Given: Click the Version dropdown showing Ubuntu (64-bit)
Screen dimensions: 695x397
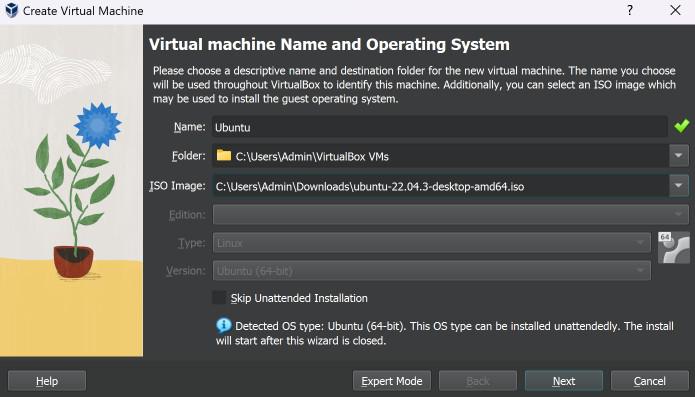Looking at the screenshot, I should coord(432,270).
